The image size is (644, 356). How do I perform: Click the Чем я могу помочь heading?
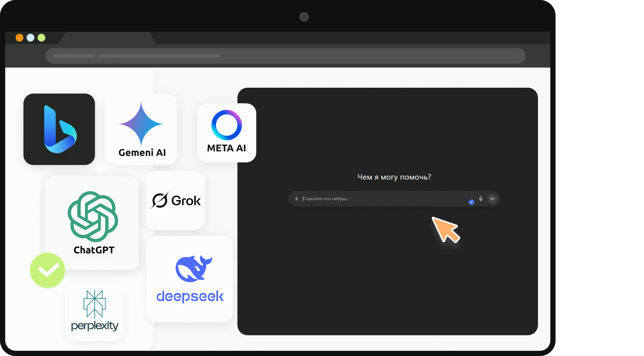[394, 177]
